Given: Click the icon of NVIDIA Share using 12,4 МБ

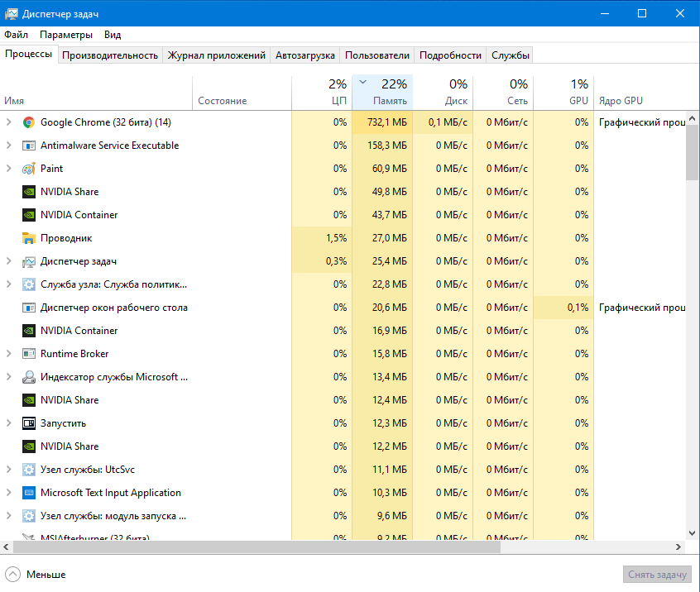Looking at the screenshot, I should point(29,400).
